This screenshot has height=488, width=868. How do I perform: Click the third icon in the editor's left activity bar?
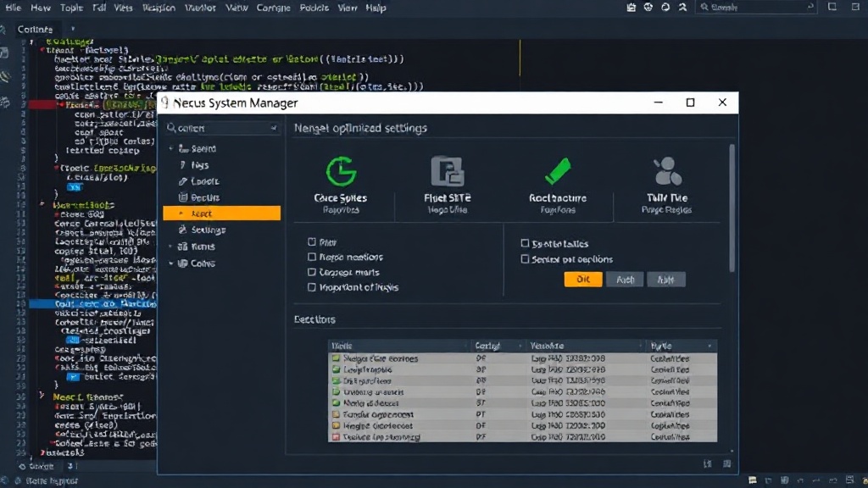(x=4, y=76)
